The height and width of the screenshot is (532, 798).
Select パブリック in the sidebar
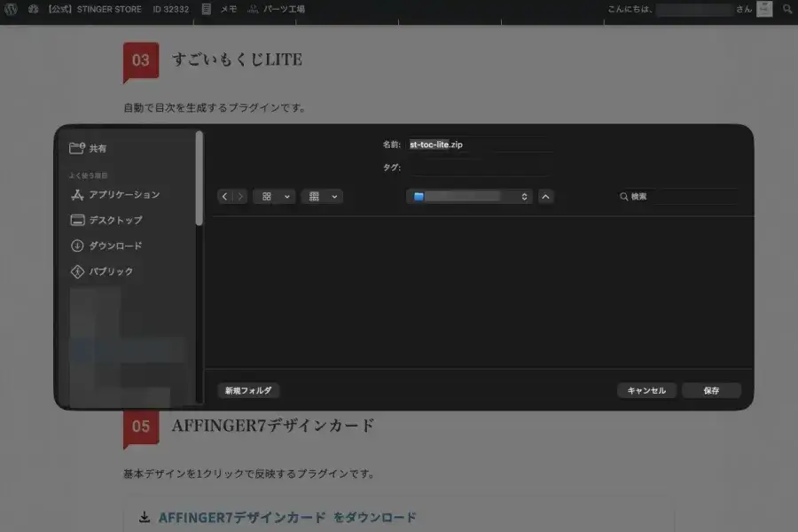(102, 271)
